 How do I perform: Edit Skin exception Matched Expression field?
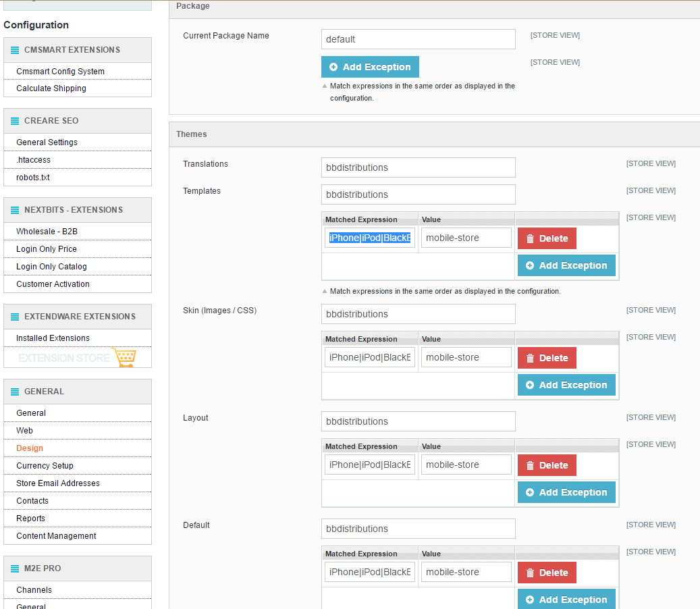(x=370, y=357)
